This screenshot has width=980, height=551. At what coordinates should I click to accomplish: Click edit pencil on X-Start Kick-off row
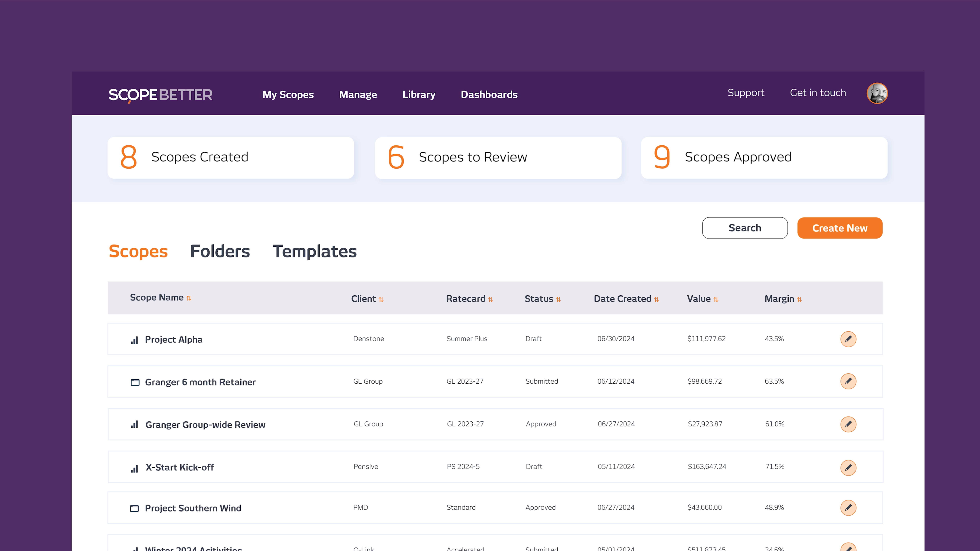pos(848,467)
